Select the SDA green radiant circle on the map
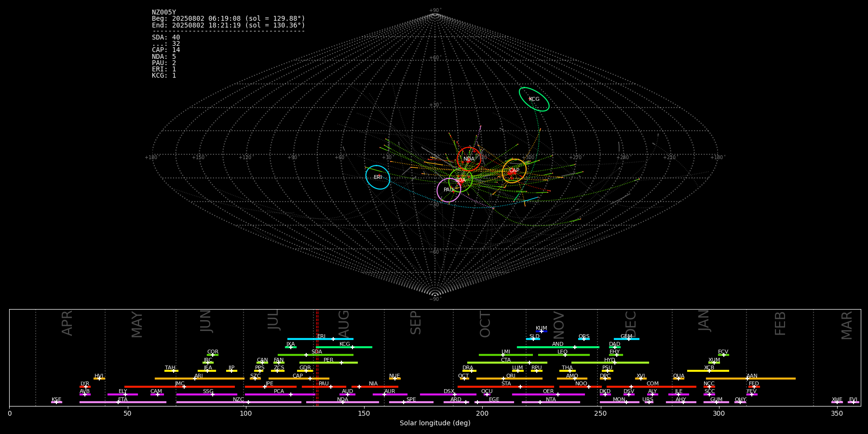The image size is (868, 434). (x=461, y=180)
